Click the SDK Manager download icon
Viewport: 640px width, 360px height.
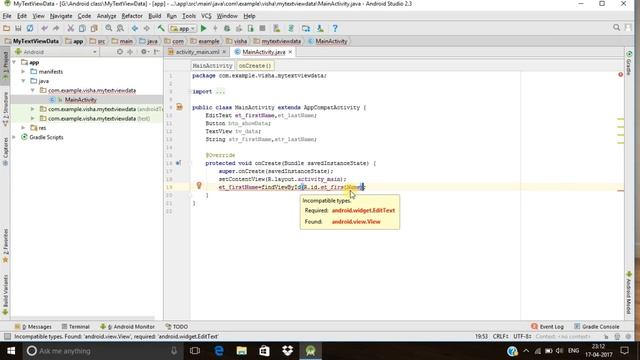(x=320, y=29)
